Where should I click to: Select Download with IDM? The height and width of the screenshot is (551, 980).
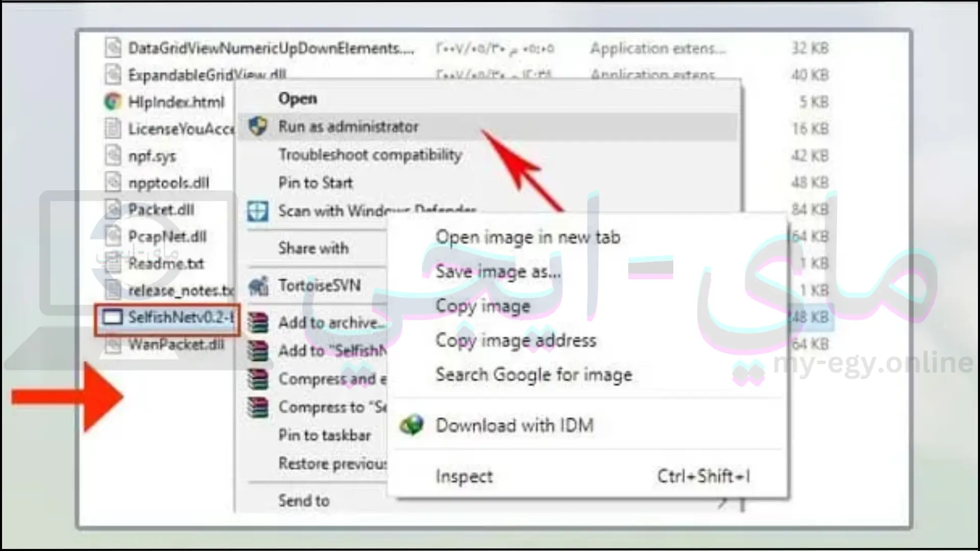515,425
